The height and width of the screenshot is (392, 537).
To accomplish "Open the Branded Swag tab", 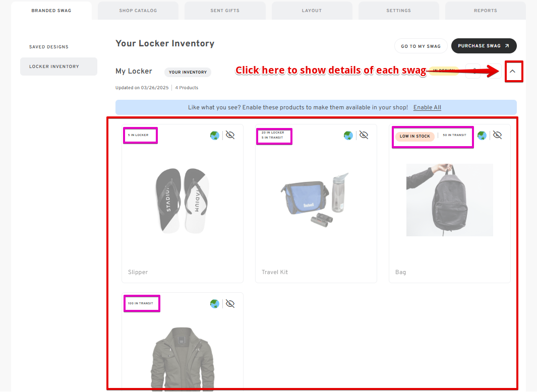I will click(x=51, y=11).
